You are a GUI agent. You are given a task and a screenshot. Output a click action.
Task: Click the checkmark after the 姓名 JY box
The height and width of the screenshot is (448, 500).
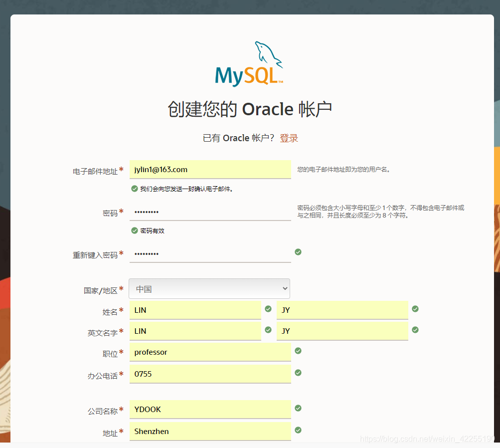[415, 309]
